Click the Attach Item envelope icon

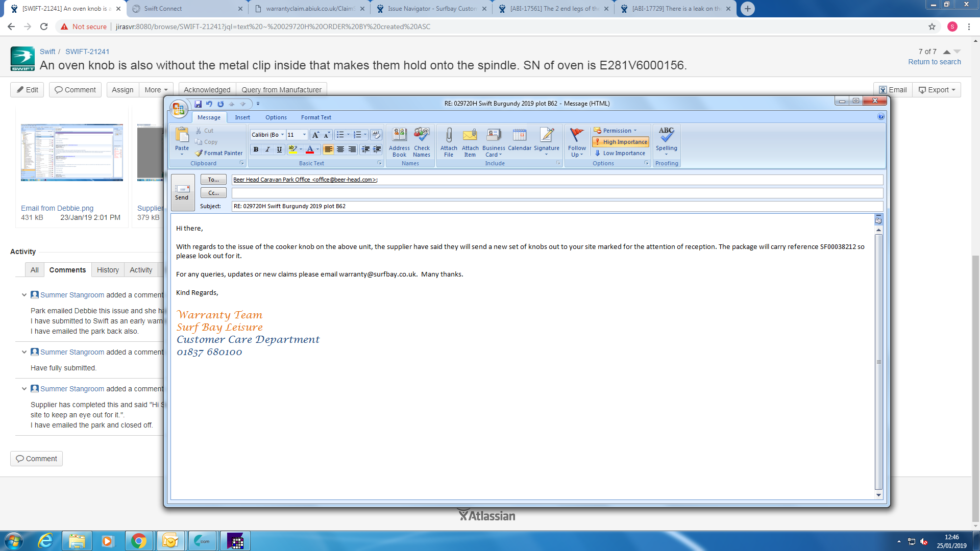click(x=470, y=136)
